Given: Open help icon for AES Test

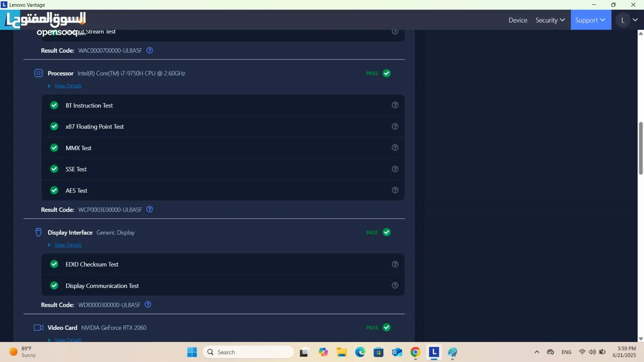Looking at the screenshot, I should point(395,190).
